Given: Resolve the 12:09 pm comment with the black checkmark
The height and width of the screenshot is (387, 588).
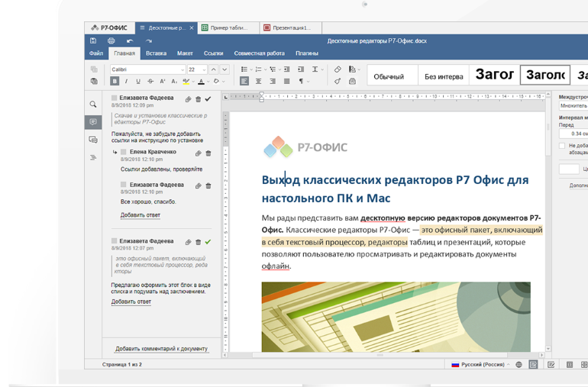Looking at the screenshot, I should tap(208, 99).
